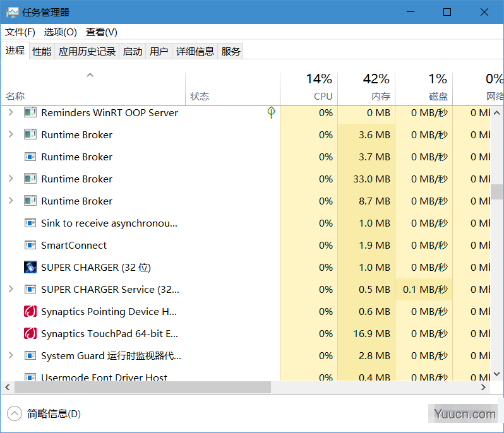Sort by the 状态 column header
The image size is (504, 433).
[x=232, y=88]
